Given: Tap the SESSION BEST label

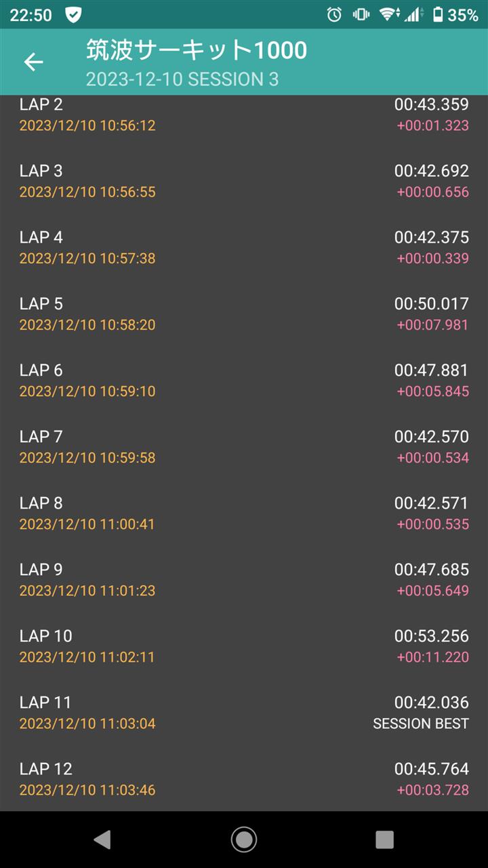Looking at the screenshot, I should [421, 724].
